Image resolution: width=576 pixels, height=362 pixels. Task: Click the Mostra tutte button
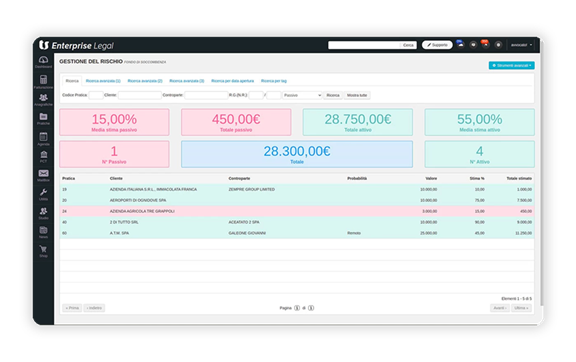[x=357, y=95]
